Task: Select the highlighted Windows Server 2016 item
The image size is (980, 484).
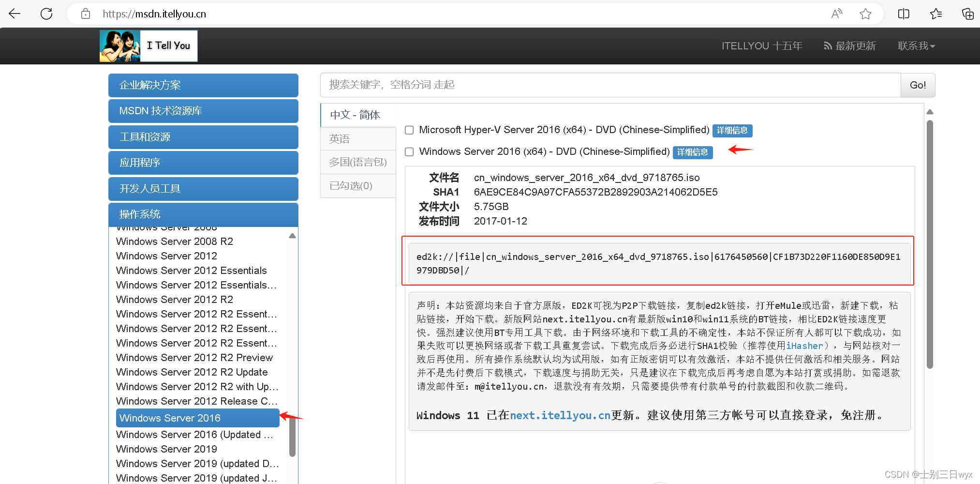Action: [x=198, y=418]
